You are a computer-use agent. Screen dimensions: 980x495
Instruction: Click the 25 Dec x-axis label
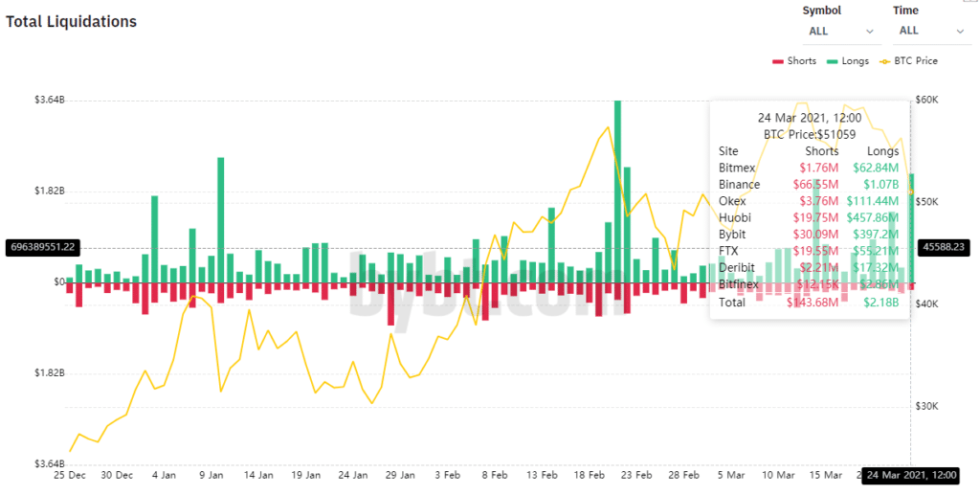click(x=70, y=475)
